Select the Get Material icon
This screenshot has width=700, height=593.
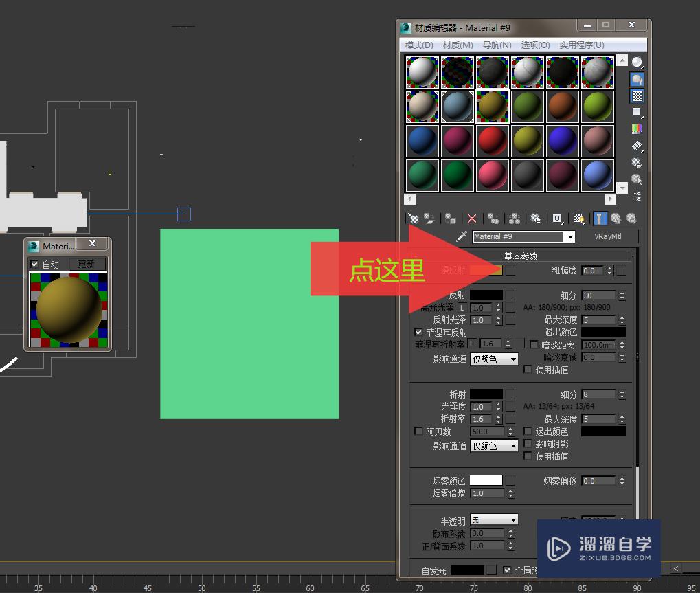pyautogui.click(x=413, y=219)
